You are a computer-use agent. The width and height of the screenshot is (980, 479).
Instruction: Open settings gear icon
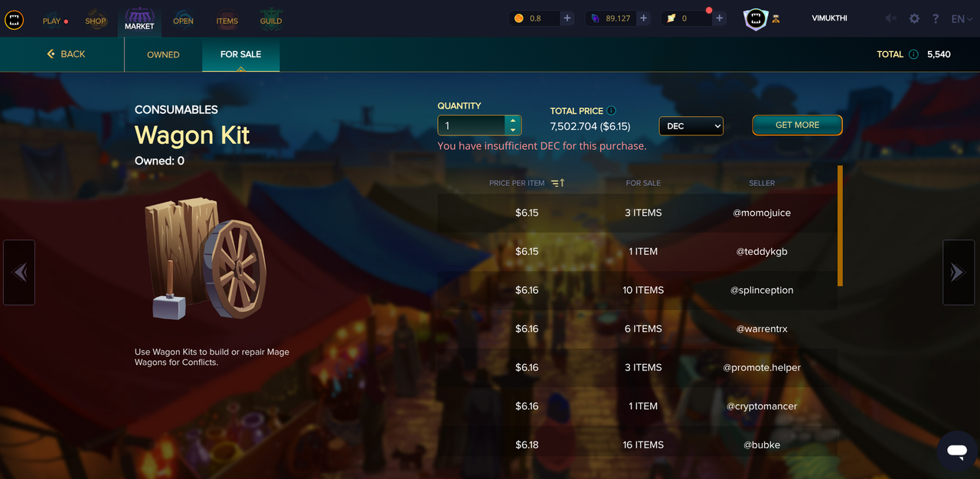[914, 18]
